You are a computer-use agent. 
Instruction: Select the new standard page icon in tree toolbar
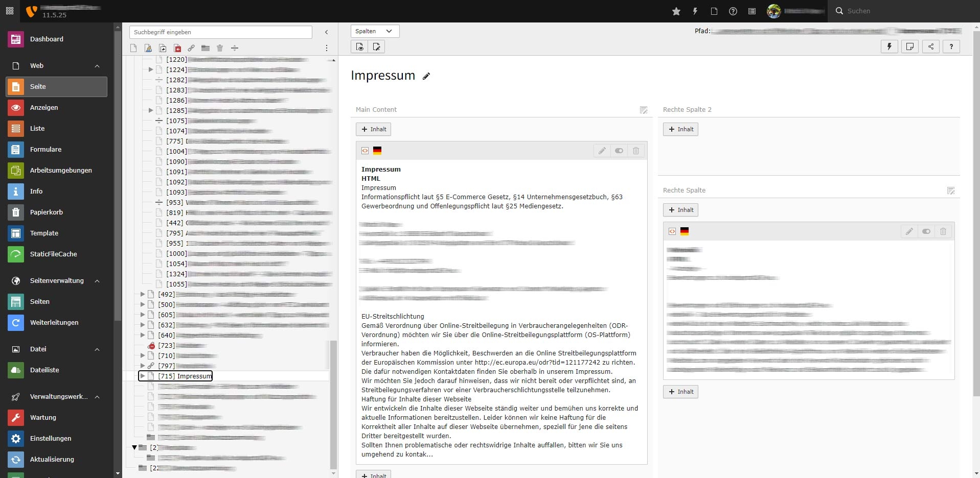tap(133, 48)
